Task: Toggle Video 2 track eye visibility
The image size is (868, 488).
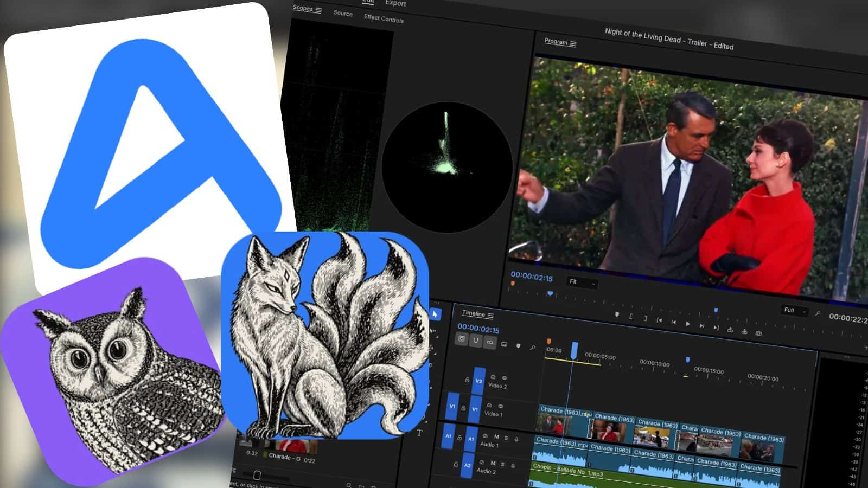Action: 505,378
